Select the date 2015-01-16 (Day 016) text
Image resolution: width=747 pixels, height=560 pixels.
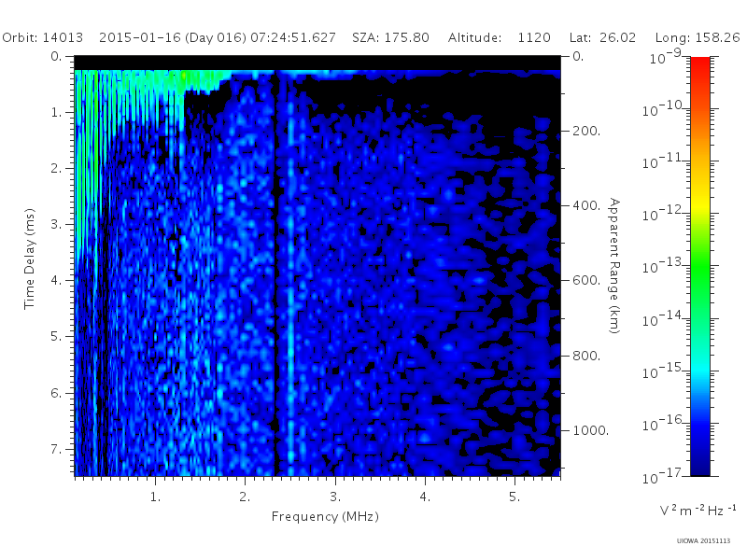173,37
